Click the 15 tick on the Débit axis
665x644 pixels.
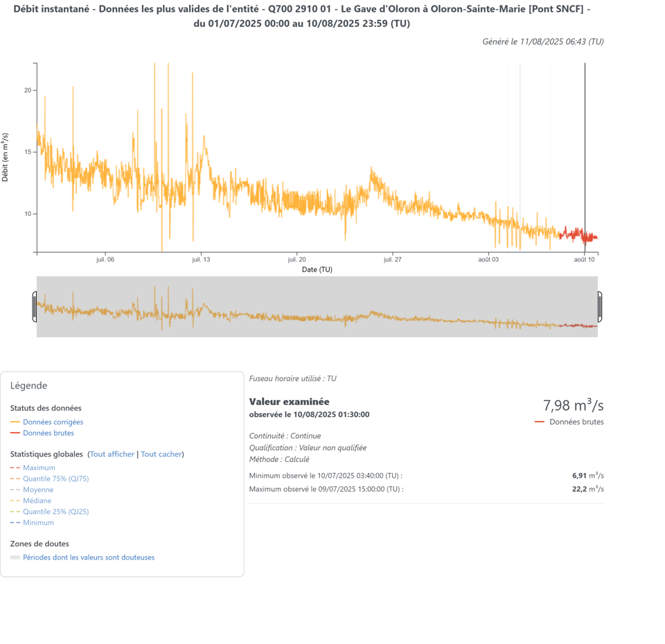point(27,152)
